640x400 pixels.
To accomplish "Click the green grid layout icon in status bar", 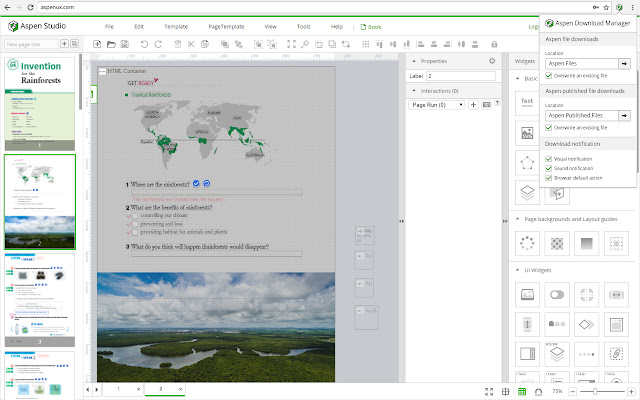I will pyautogui.click(x=522, y=391).
